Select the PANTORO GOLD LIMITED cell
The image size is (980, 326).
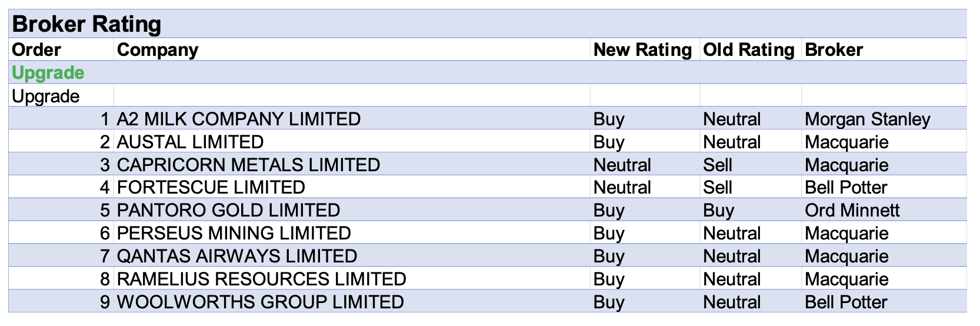(x=228, y=211)
